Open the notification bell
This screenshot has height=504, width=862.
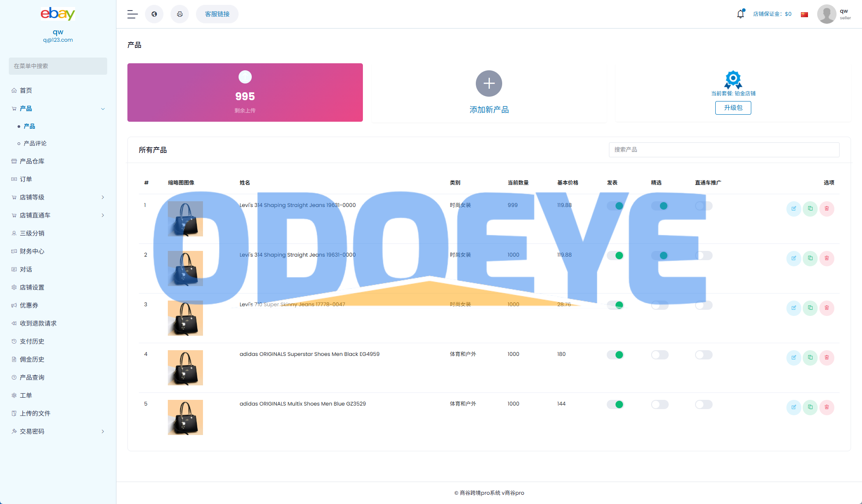(740, 14)
